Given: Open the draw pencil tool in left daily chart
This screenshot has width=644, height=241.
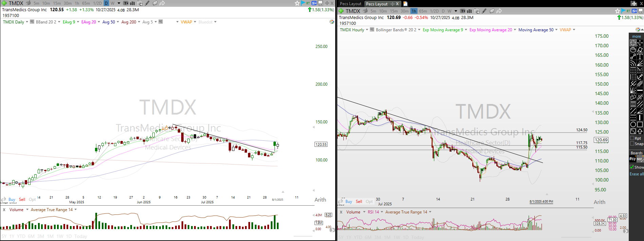Looking at the screenshot, I should pyautogui.click(x=147, y=3).
